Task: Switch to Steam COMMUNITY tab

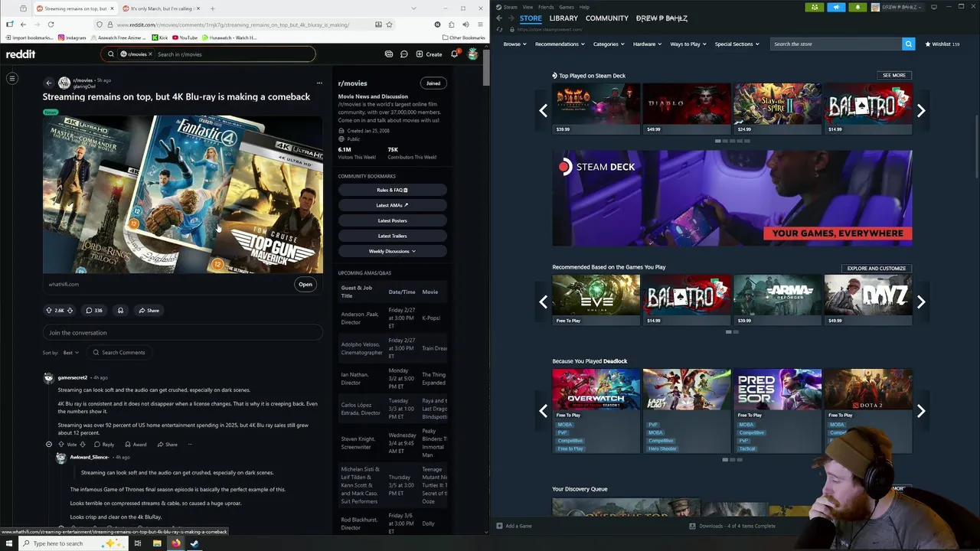Action: coord(606,18)
